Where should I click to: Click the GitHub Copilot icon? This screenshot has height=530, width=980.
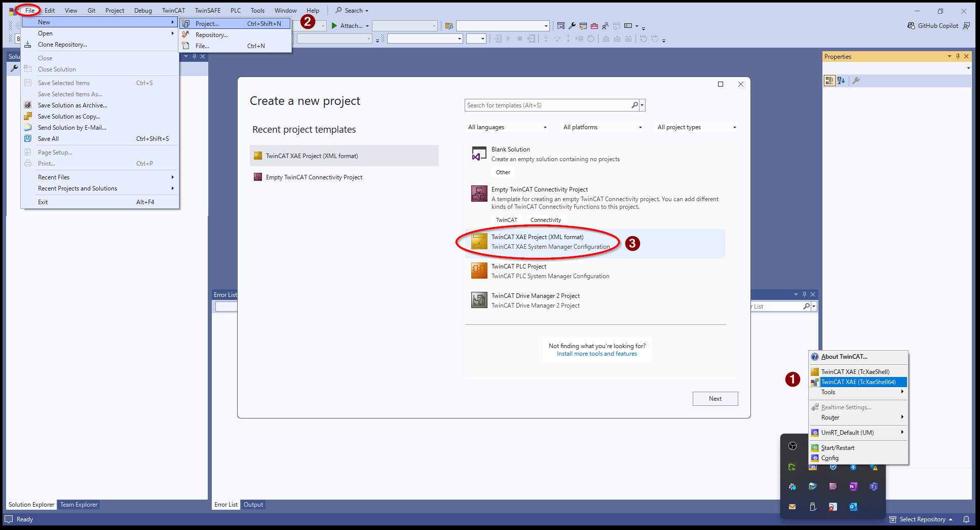(x=911, y=26)
